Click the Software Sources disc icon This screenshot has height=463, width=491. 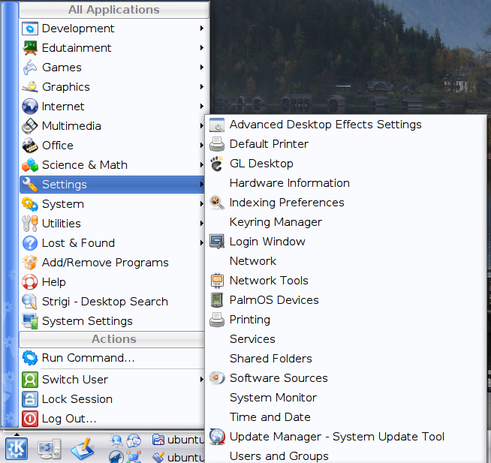(217, 378)
